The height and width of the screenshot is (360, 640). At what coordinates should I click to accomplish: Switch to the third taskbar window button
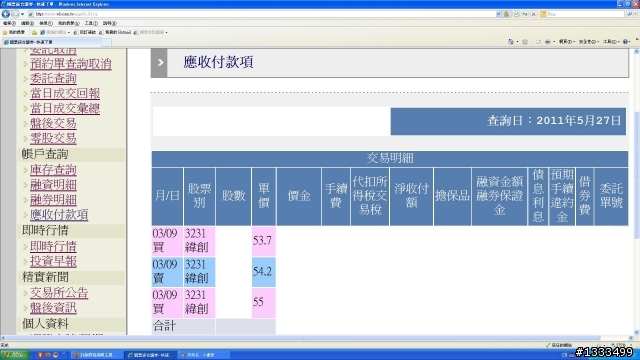click(204, 355)
